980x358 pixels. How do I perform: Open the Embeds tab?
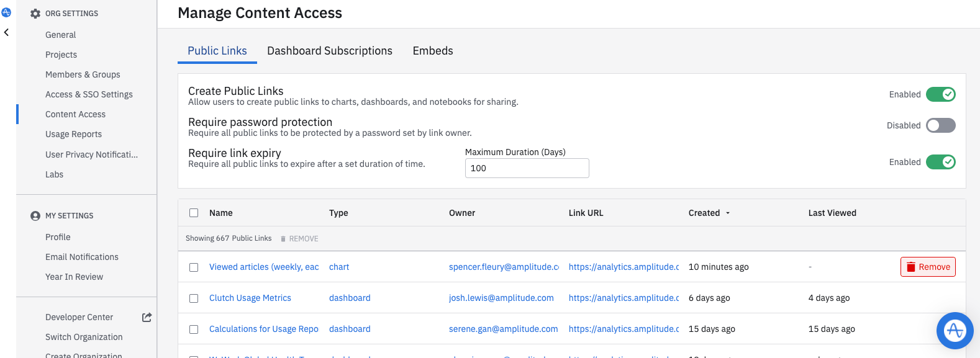pyautogui.click(x=433, y=51)
